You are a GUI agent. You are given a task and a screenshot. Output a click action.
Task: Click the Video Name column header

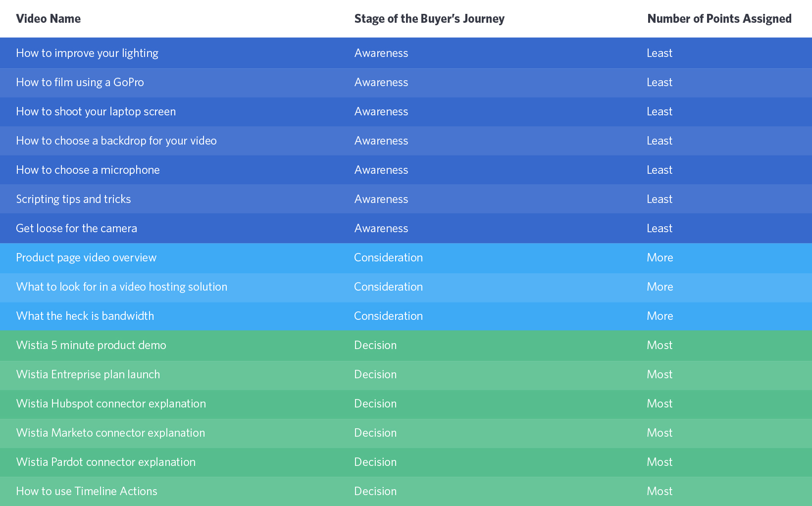[x=48, y=19]
